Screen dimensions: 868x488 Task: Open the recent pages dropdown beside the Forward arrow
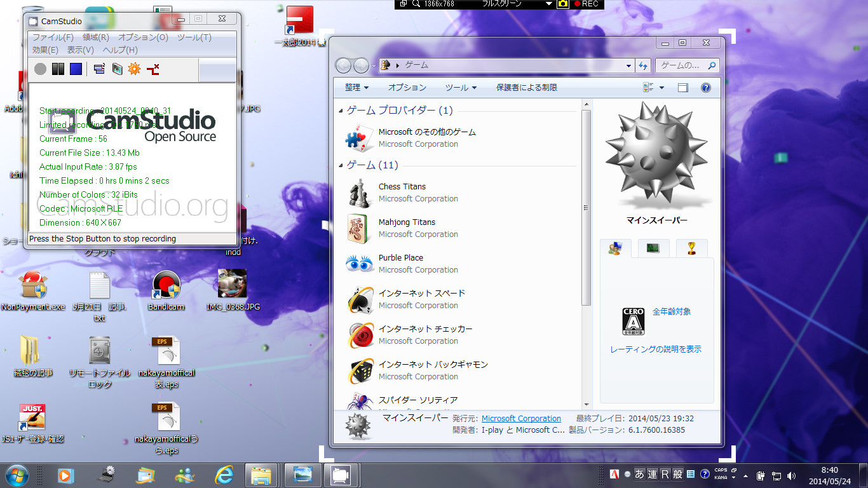coord(373,66)
